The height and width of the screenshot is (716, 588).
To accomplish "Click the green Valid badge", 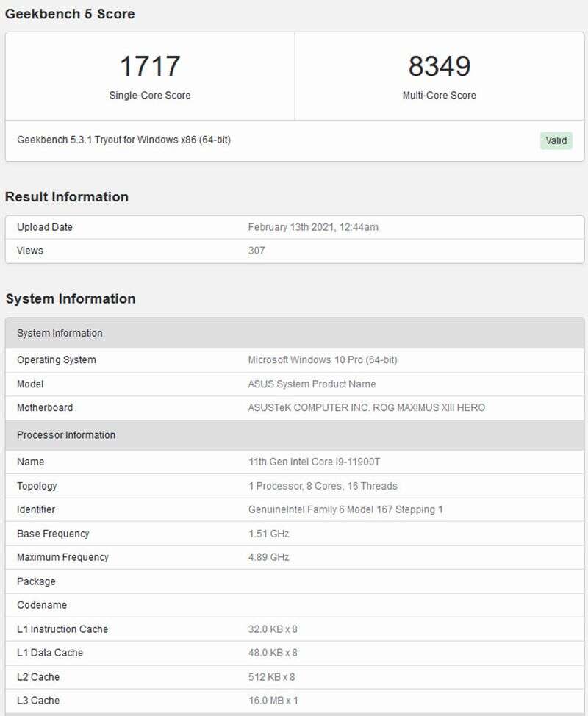I will [x=556, y=140].
